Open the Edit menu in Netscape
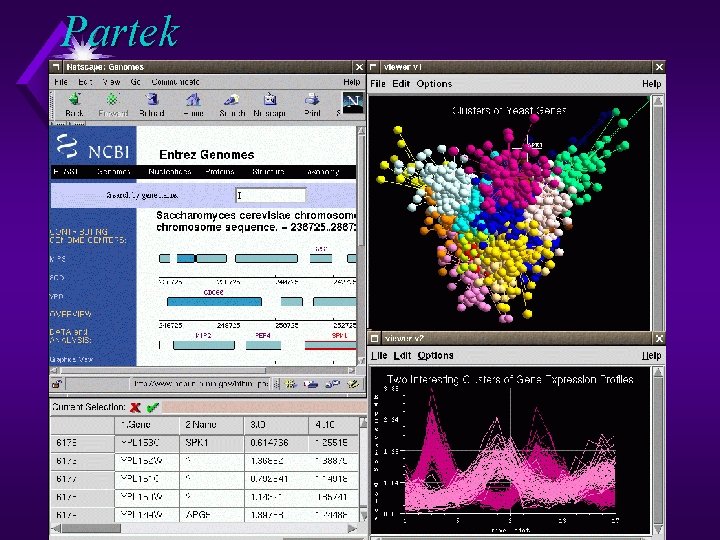 [x=85, y=82]
